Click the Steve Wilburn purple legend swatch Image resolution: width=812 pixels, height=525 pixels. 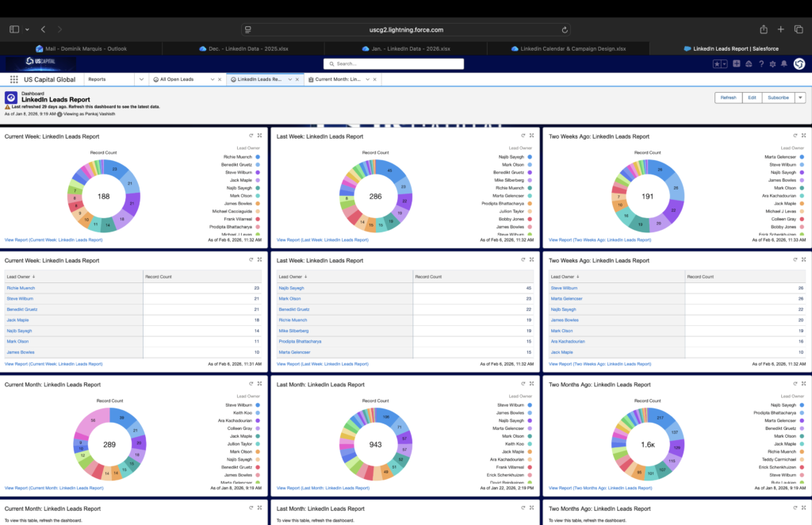(x=259, y=172)
